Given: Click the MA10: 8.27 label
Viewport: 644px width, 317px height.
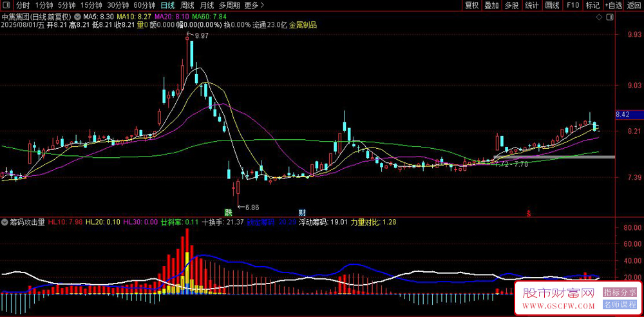Looking at the screenshot, I should tap(133, 17).
